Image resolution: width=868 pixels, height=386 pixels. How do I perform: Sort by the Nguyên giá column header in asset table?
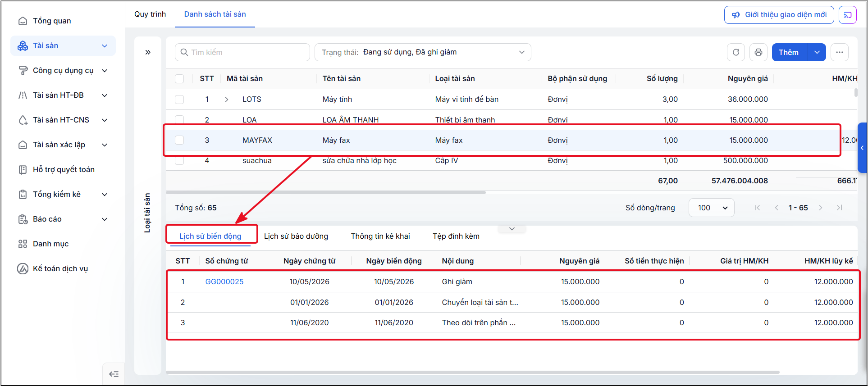pyautogui.click(x=748, y=79)
